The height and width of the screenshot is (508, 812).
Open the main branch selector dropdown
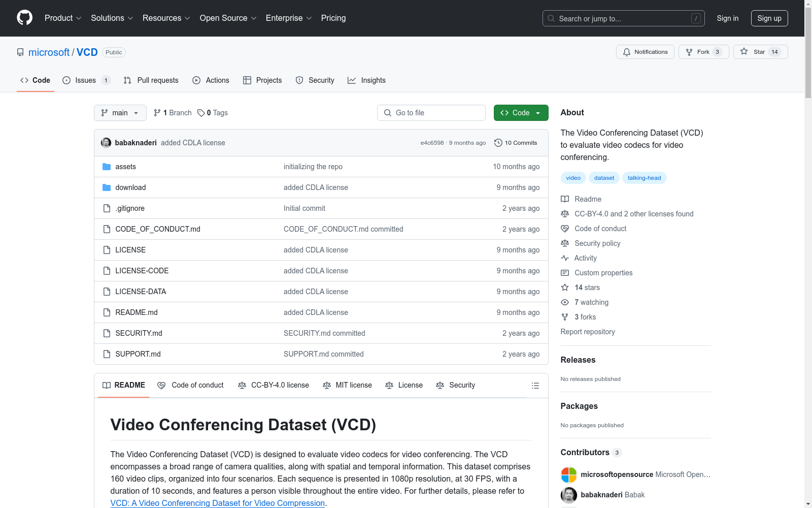click(x=120, y=113)
